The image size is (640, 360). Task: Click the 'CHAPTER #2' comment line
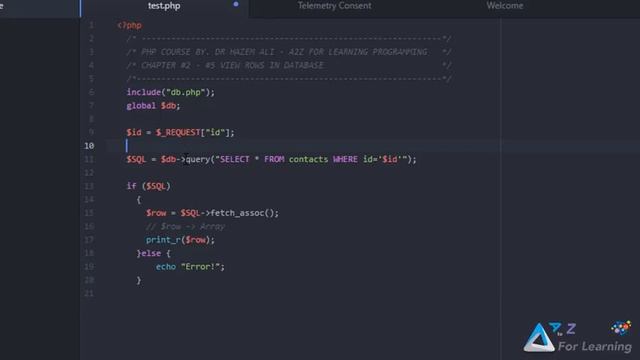(289, 65)
